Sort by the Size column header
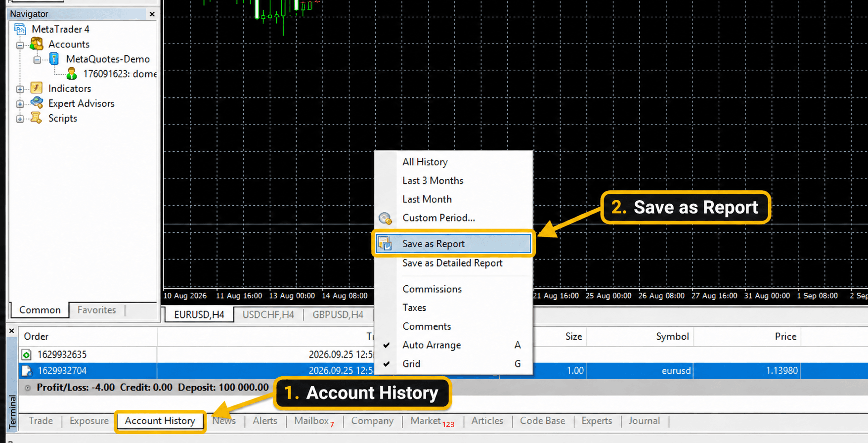 tap(560, 336)
